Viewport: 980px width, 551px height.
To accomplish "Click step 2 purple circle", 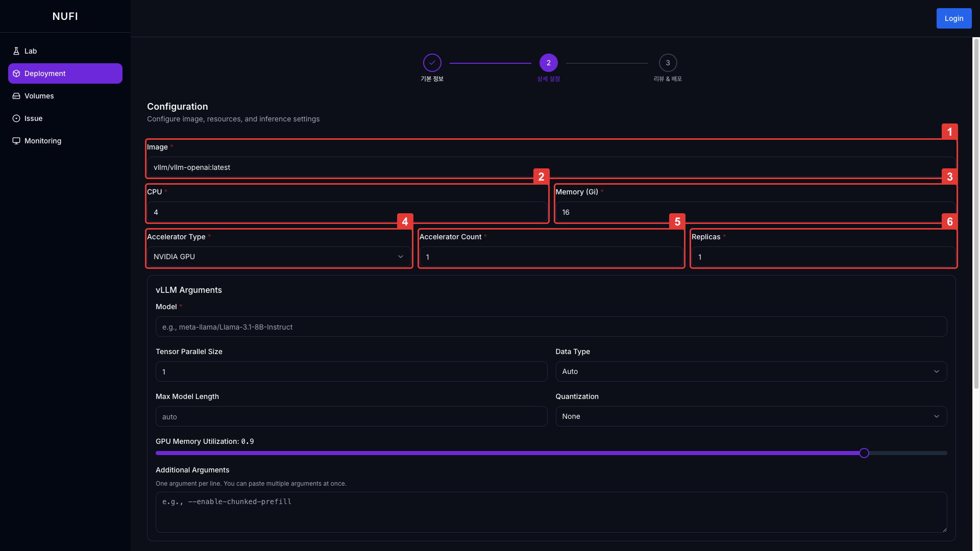I will (x=548, y=63).
